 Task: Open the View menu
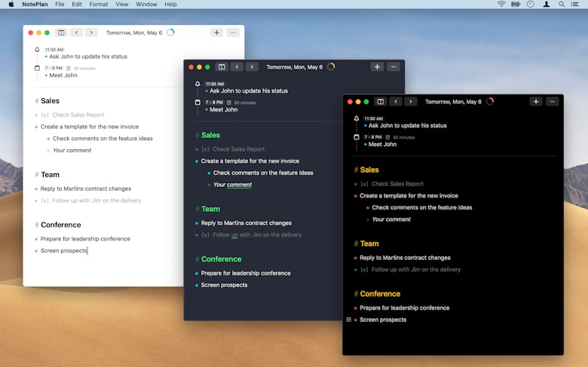(x=122, y=5)
